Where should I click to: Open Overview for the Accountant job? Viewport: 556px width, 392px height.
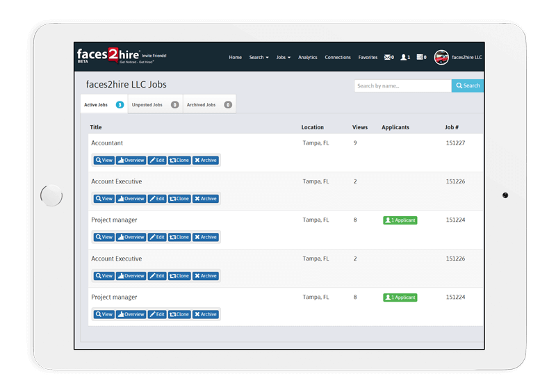(131, 161)
